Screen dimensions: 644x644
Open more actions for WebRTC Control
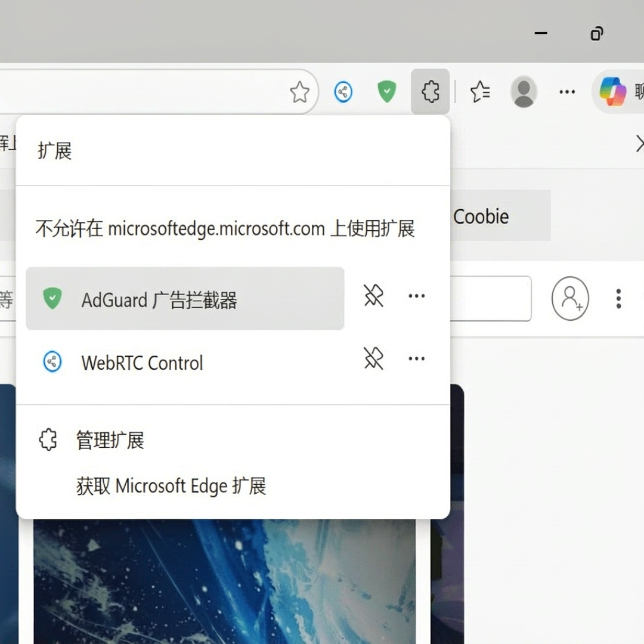pyautogui.click(x=416, y=358)
